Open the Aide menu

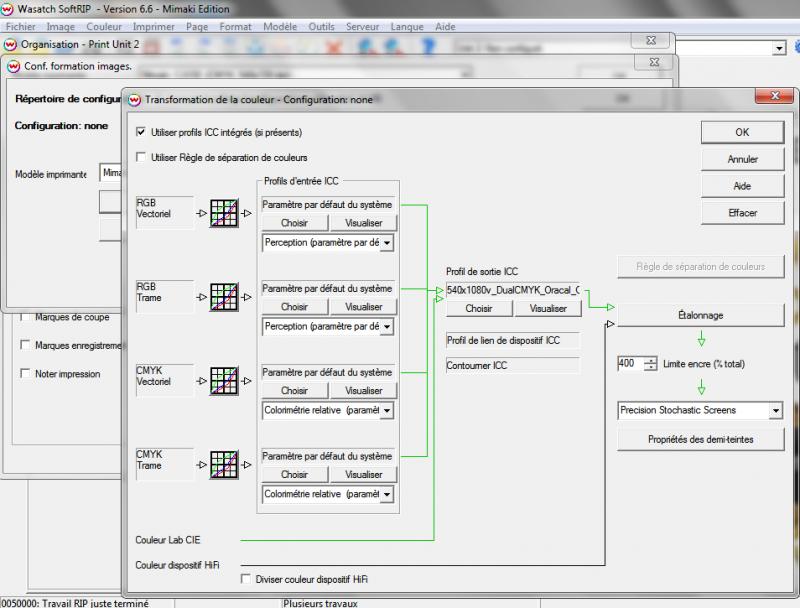(445, 27)
